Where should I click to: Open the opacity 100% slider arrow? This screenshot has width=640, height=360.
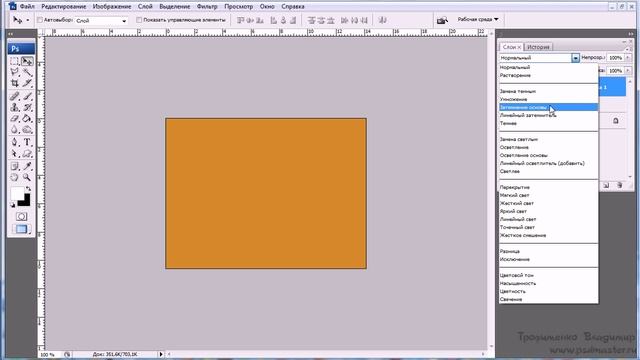click(x=628, y=58)
